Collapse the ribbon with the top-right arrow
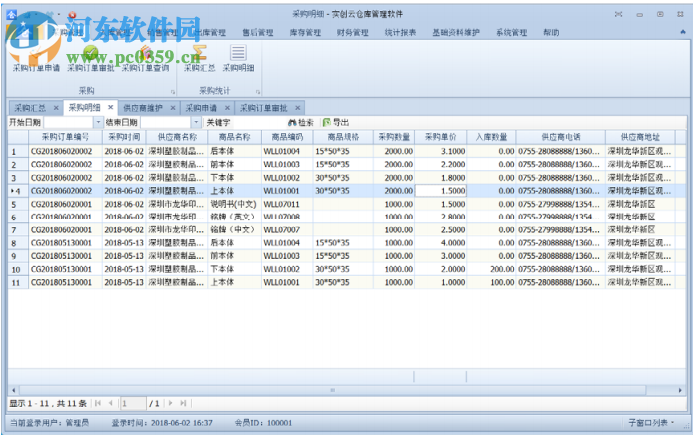The height and width of the screenshot is (436, 693). pos(683,32)
